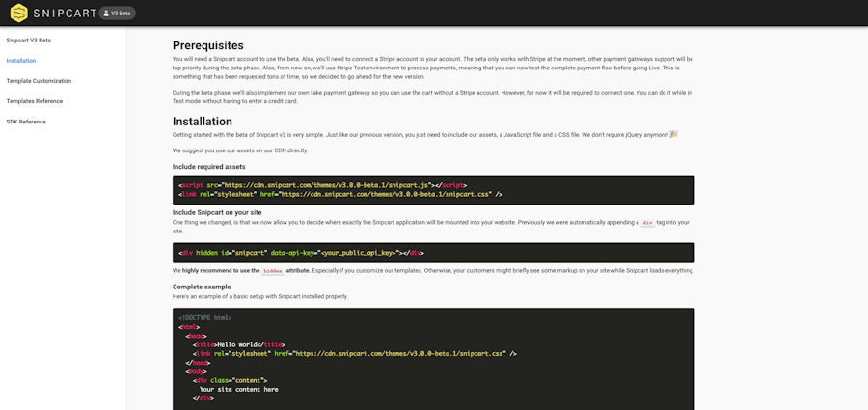Click the V3 Beta badge

(117, 13)
